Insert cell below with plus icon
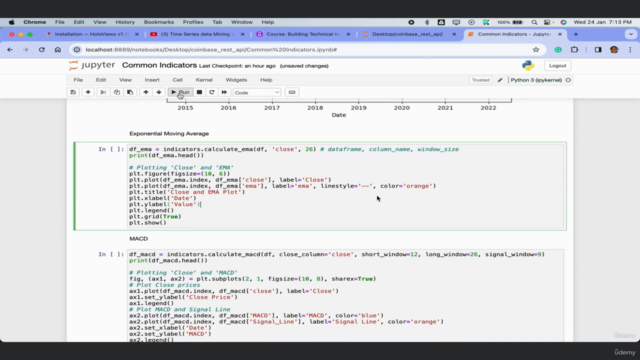 point(88,92)
